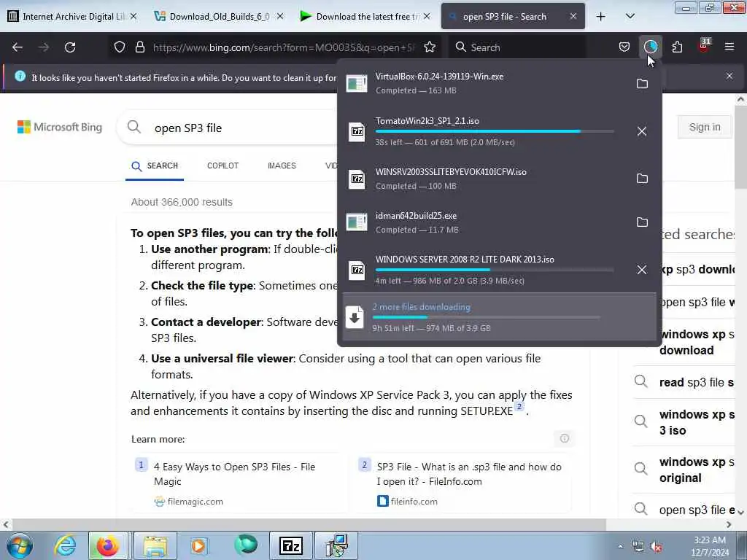Select the Bing IMAGES tab
747x560 pixels.
(282, 166)
